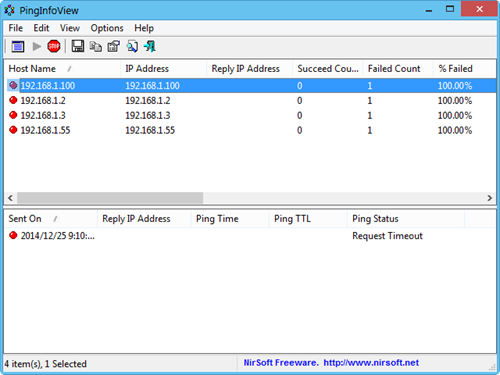Stop pinging with the red STOP icon

click(x=54, y=46)
